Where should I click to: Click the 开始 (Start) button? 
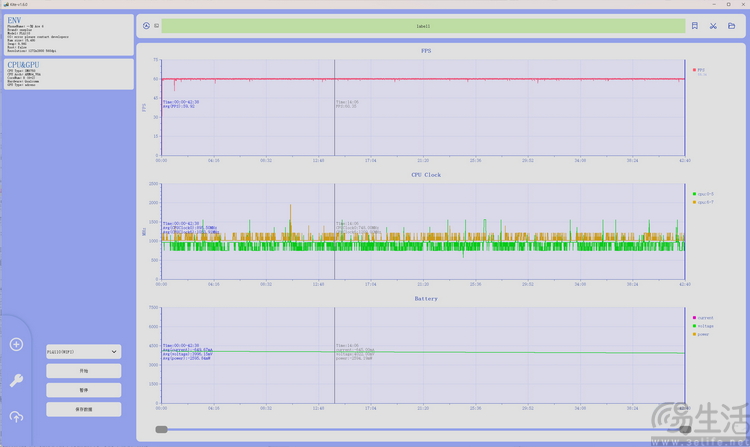point(83,371)
